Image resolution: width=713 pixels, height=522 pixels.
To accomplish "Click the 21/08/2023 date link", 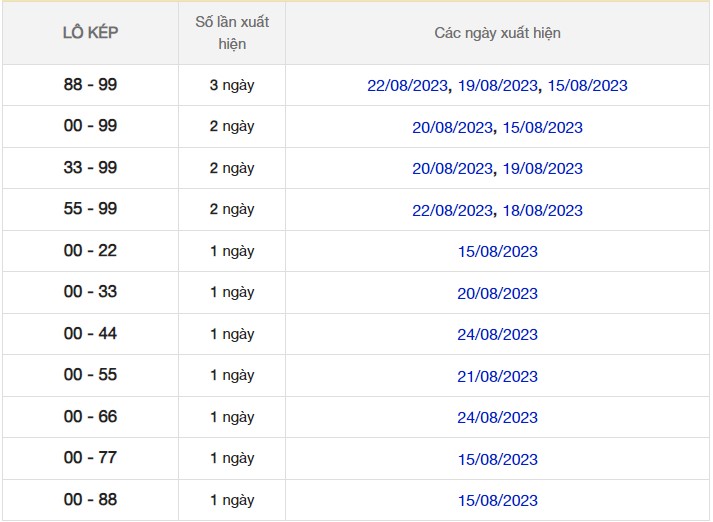I will click(498, 377).
